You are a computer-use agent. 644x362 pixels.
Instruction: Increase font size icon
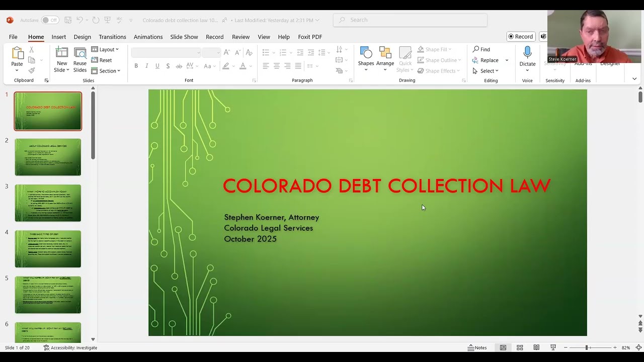(226, 52)
